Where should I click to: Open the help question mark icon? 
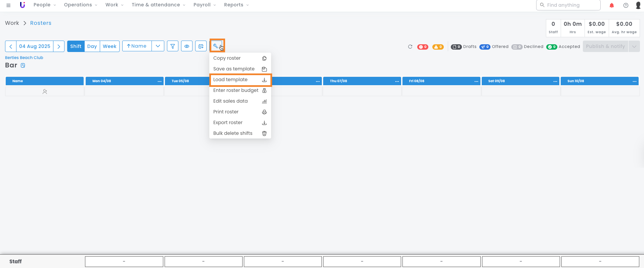tap(626, 5)
